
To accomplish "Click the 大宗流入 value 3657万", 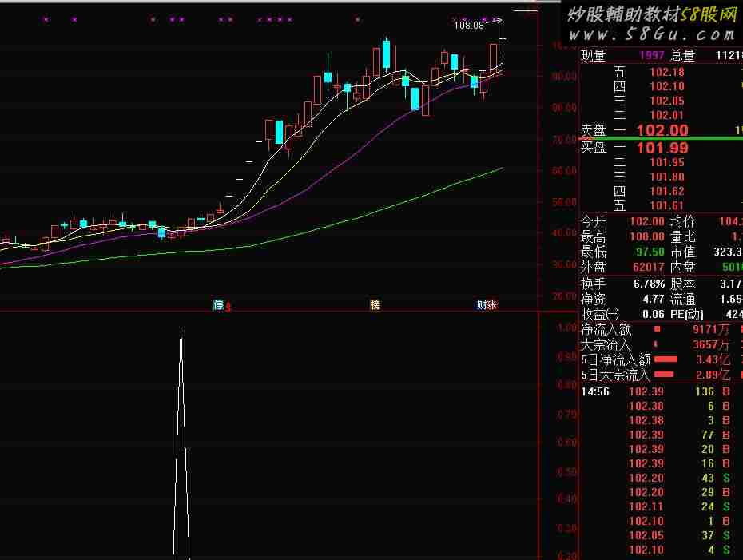I will [711, 344].
